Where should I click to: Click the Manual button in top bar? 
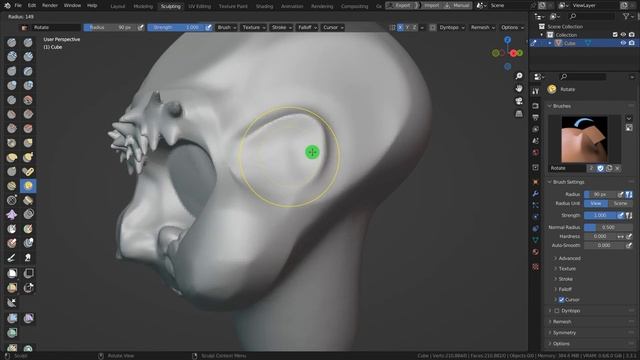point(458,6)
